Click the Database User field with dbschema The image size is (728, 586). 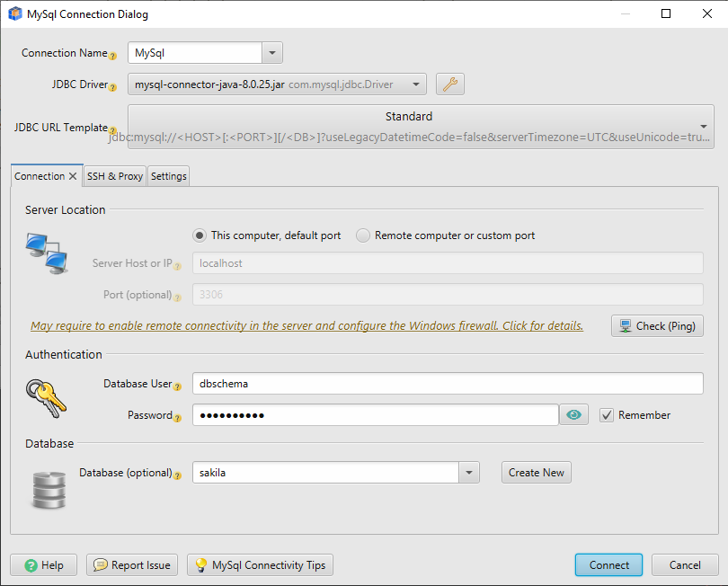pos(448,384)
